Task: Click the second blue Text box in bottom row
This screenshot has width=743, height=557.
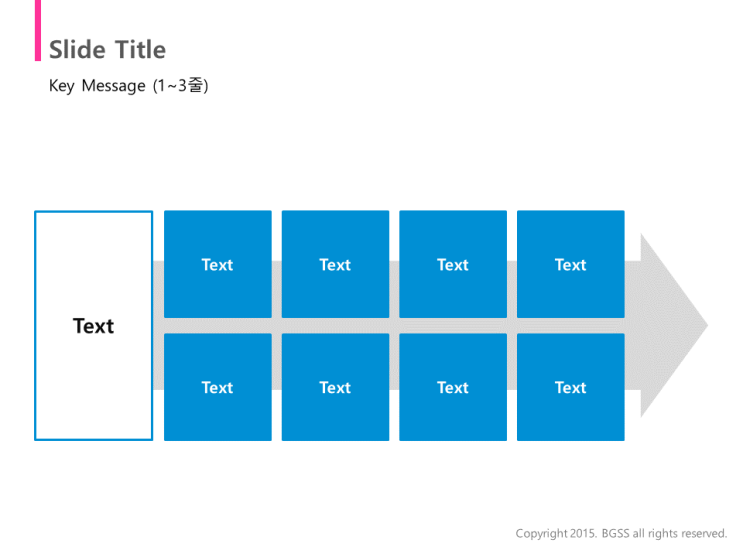Action: (335, 387)
